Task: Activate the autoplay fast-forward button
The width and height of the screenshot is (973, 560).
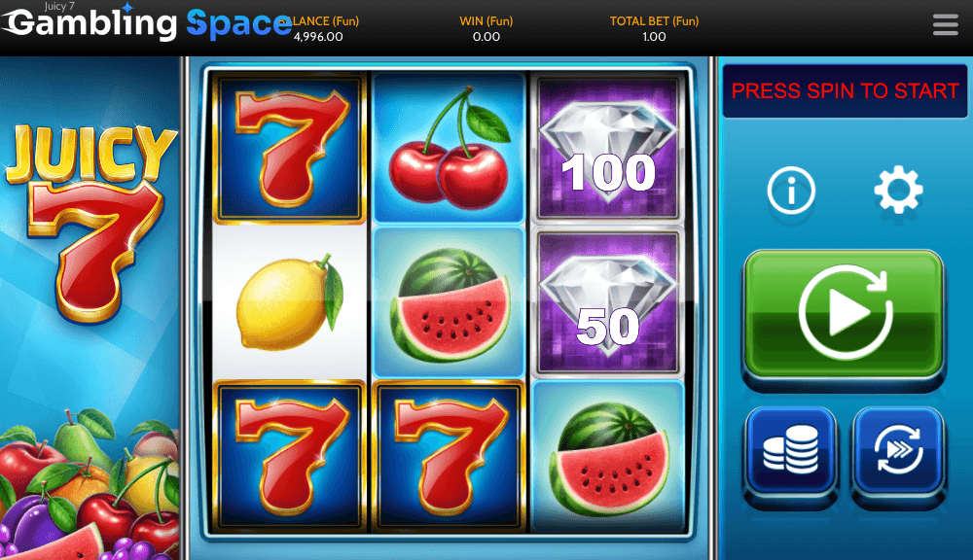Action: click(x=898, y=450)
